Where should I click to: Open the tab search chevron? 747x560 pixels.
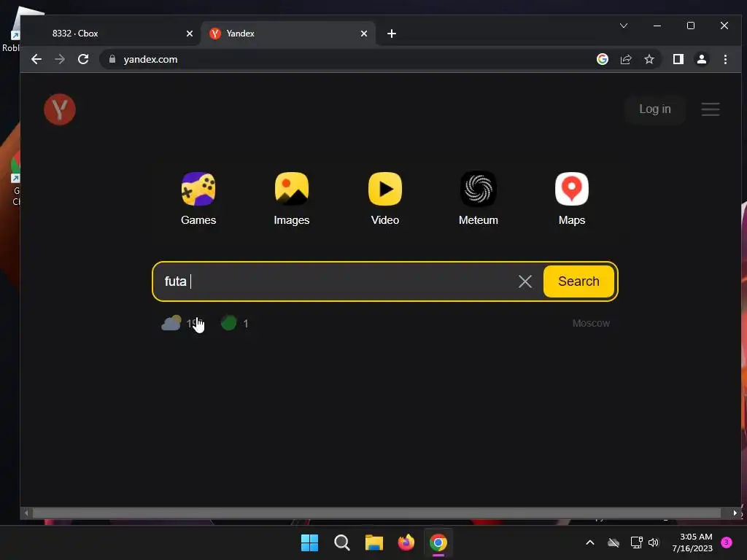[624, 26]
